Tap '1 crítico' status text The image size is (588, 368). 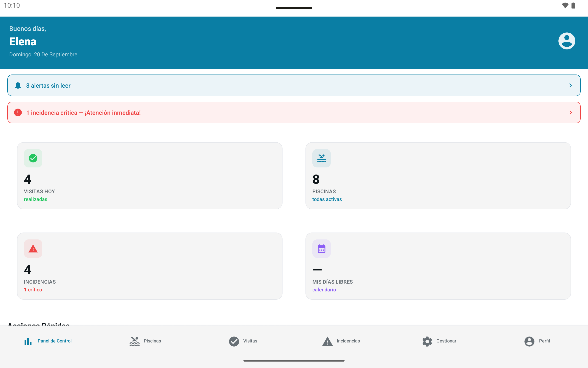pos(33,290)
